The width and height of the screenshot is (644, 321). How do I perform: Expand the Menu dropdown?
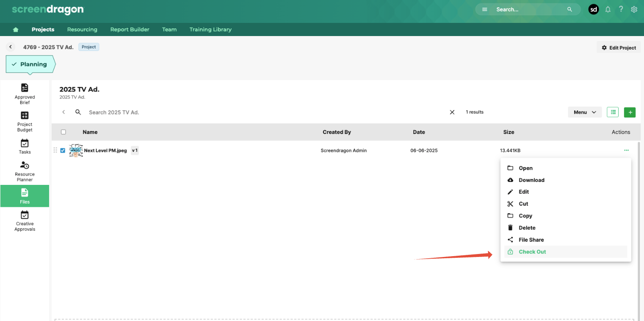click(x=585, y=112)
